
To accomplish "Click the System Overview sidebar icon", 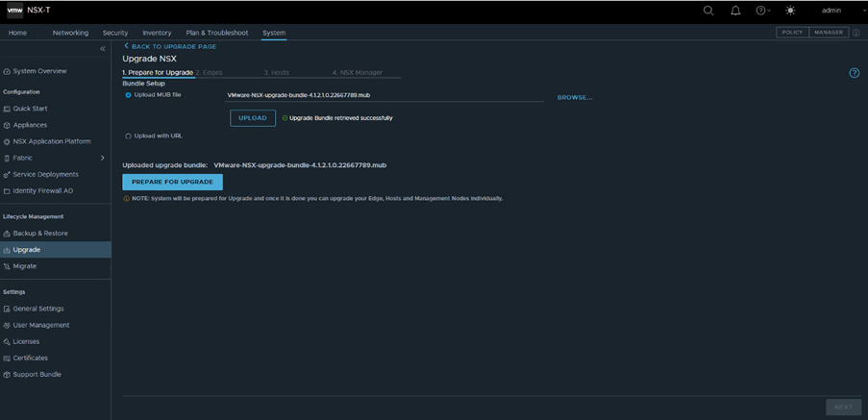I will 7,71.
